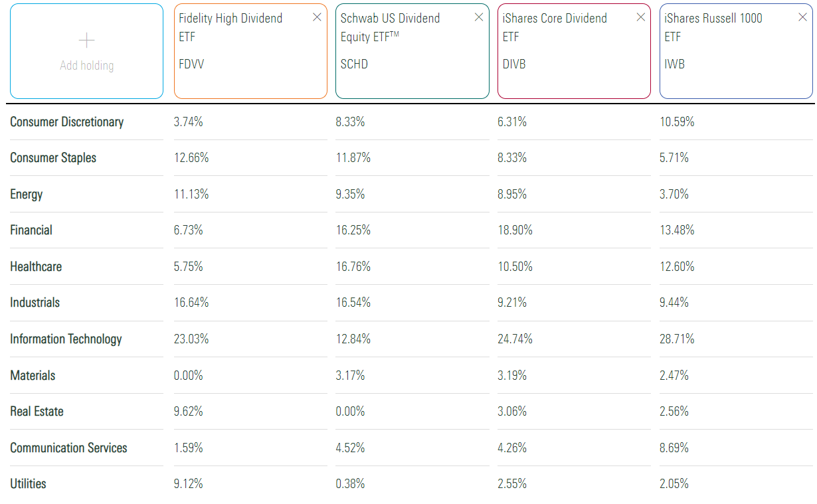This screenshot has width=817, height=504.
Task: Click the Energy sector label
Action: (27, 194)
